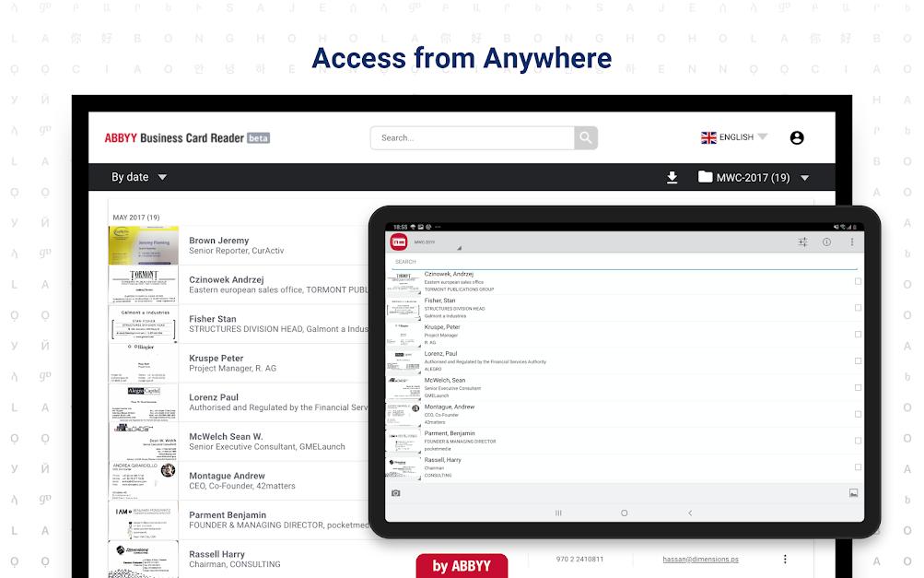
Task: Click the search magnifier button in web app
Action: (585, 137)
